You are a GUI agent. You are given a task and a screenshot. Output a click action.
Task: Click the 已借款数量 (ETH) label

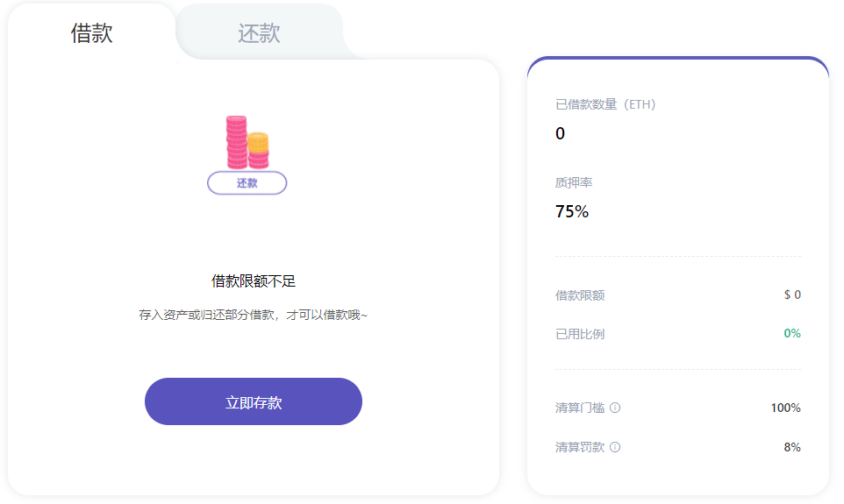point(605,104)
